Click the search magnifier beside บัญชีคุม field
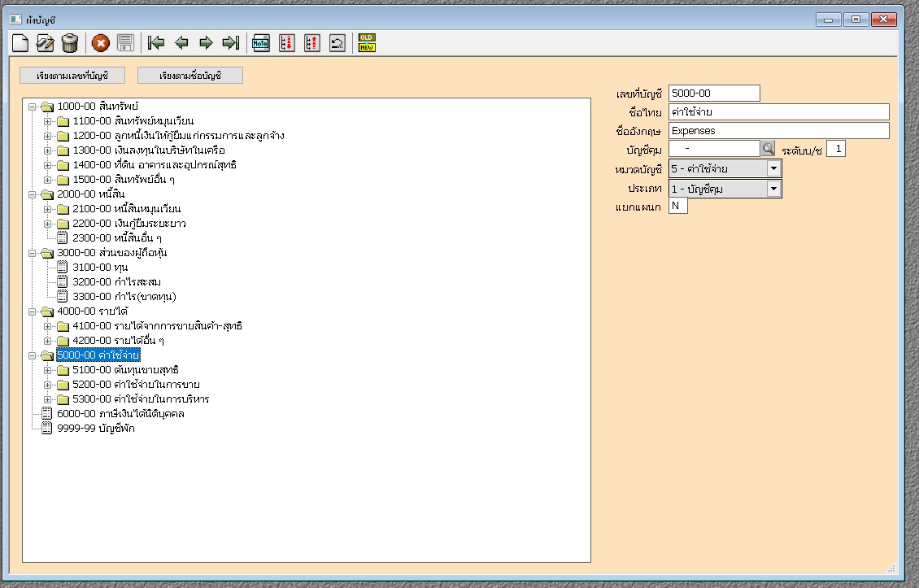 point(768,149)
